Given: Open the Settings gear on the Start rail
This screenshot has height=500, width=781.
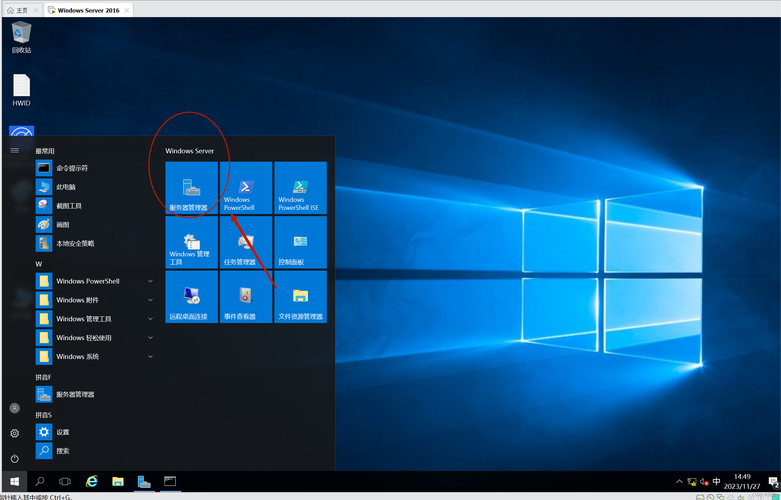Looking at the screenshot, I should [x=14, y=433].
